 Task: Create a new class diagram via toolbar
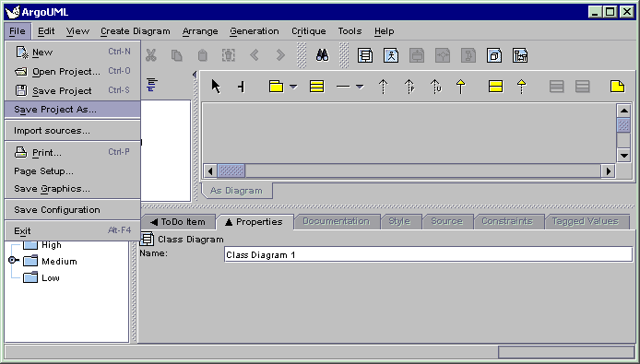pos(365,55)
